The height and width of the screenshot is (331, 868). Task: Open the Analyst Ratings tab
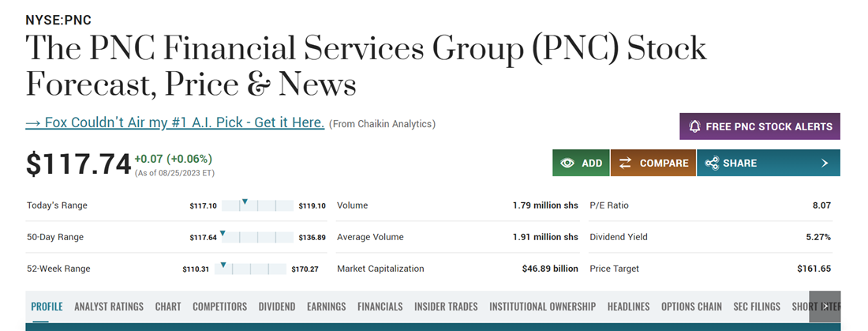[x=109, y=307]
